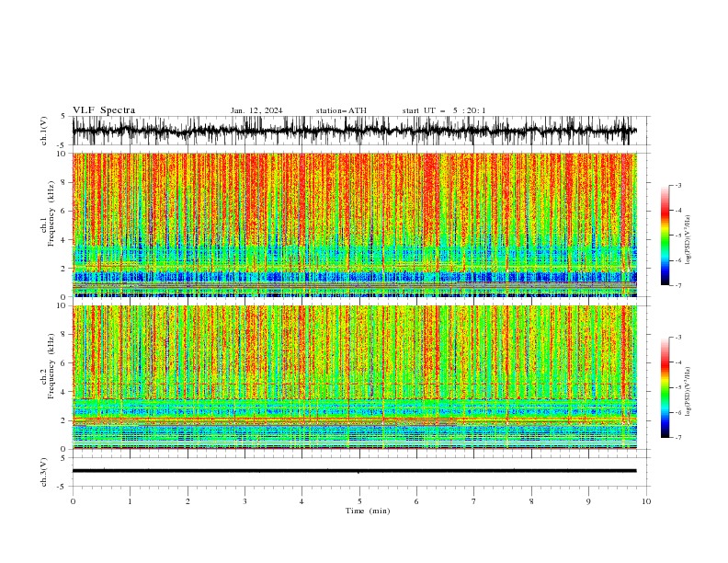Click time axis tick label "5"

pyautogui.click(x=359, y=501)
